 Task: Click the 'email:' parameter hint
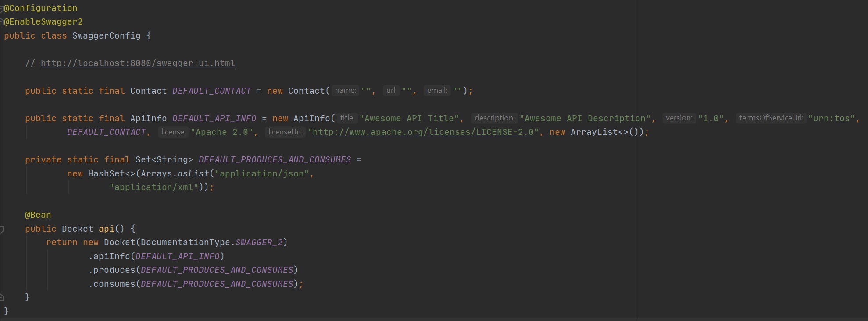(437, 91)
